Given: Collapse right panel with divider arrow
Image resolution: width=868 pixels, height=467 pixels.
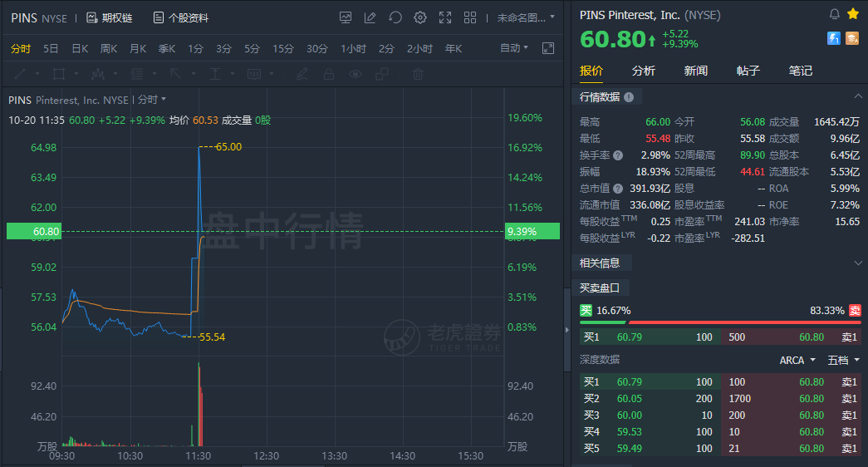Looking at the screenshot, I should pos(566,330).
